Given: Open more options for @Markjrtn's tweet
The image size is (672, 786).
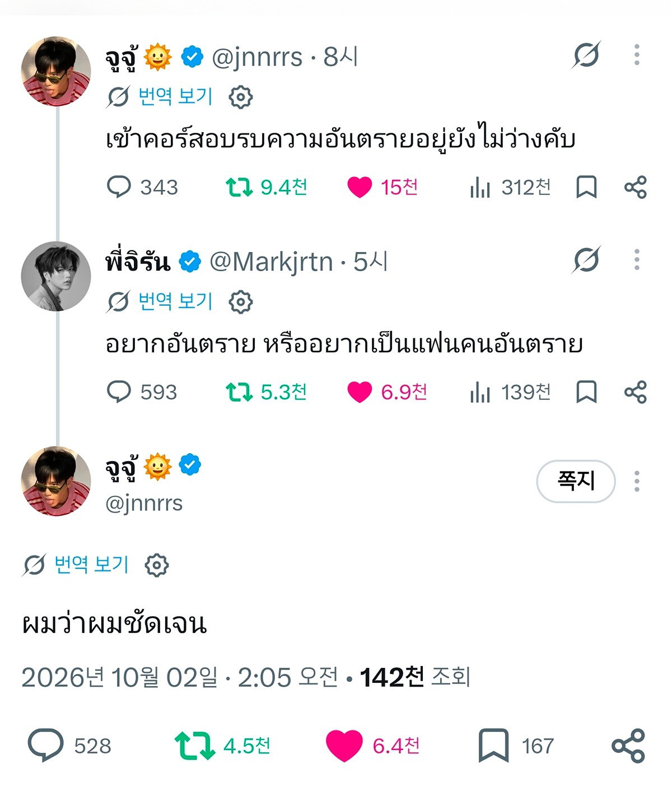Looking at the screenshot, I should (637, 260).
